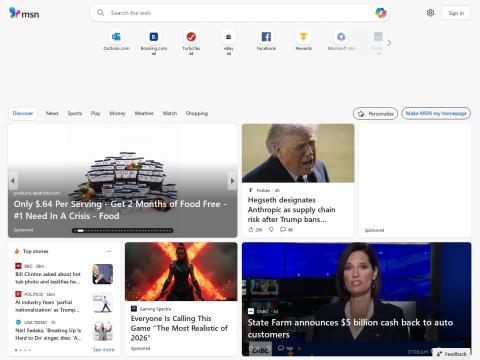Open the Gaming Spectra fire game image
Viewport: 480px width, 360px height.
(181, 272)
